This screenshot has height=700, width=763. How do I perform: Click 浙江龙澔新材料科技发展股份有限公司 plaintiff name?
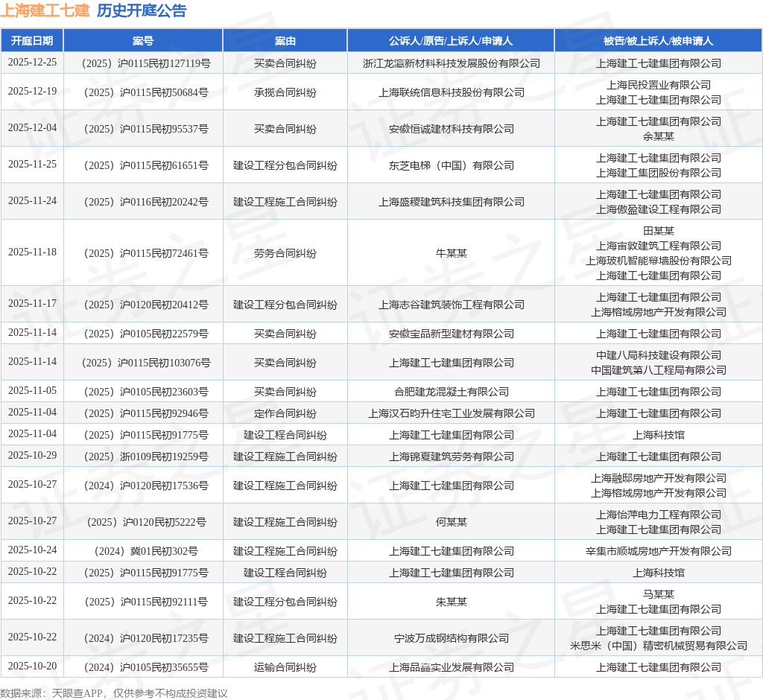pos(450,63)
